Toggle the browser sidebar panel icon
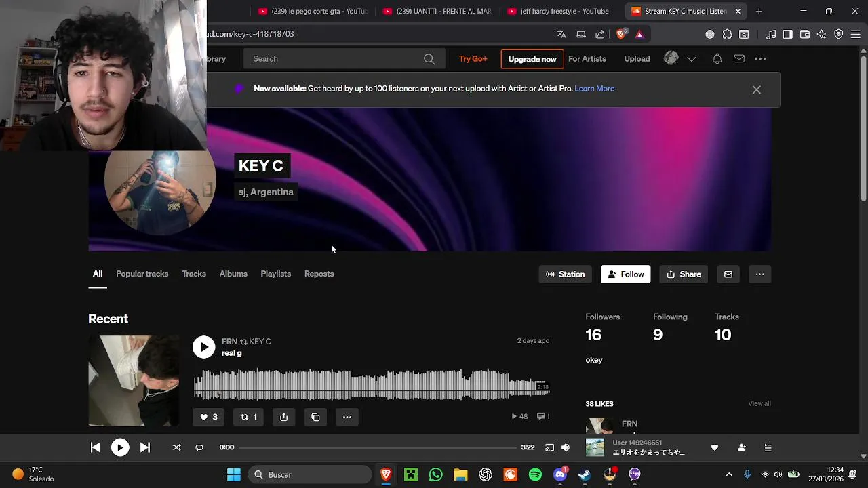Viewport: 868px width, 488px height. (x=787, y=34)
